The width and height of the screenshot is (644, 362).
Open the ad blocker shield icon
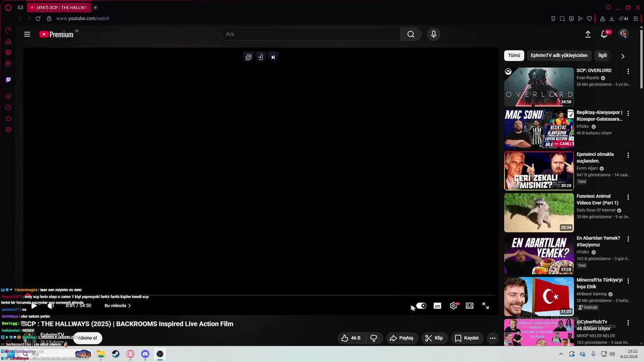571,19
